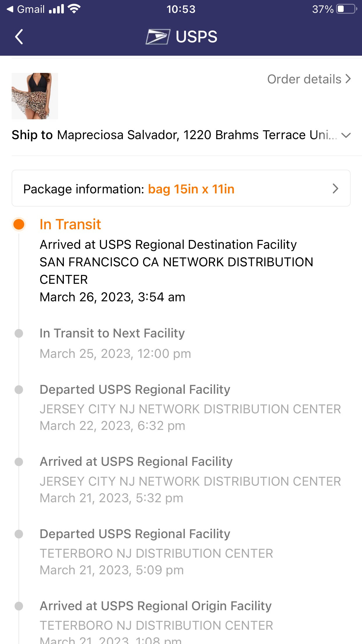The image size is (362, 644).
Task: Tap the cellular signal bars icon
Action: coord(57,9)
